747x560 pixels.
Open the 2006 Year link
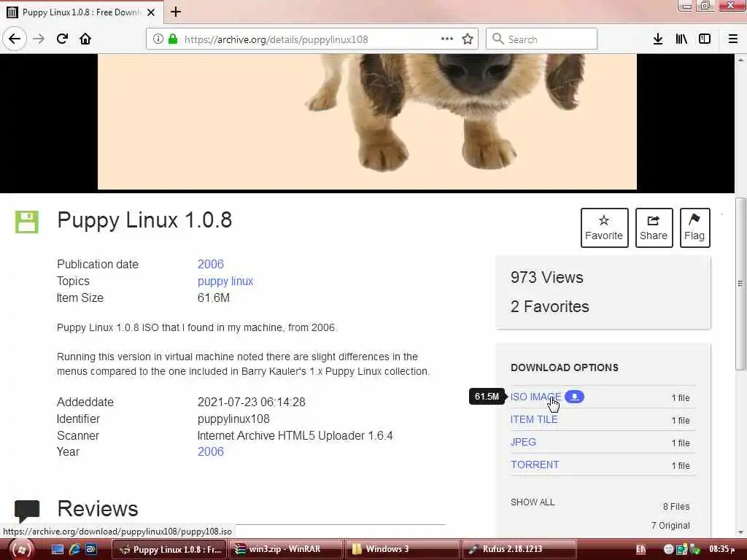click(x=211, y=451)
